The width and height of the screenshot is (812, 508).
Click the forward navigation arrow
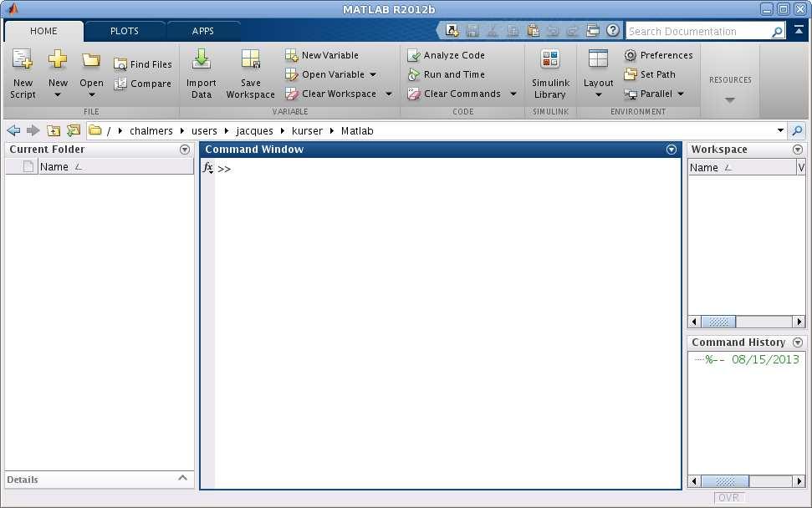(x=33, y=130)
